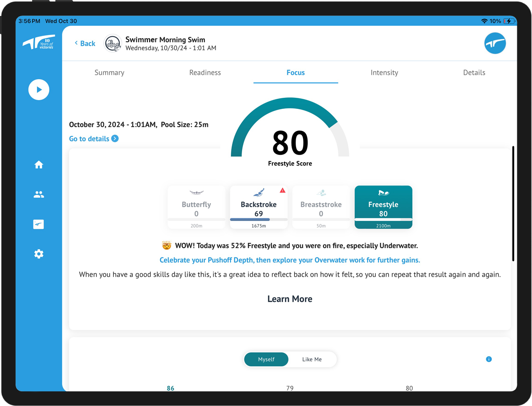Click the Learn More button
This screenshot has height=406, width=532.
289,298
